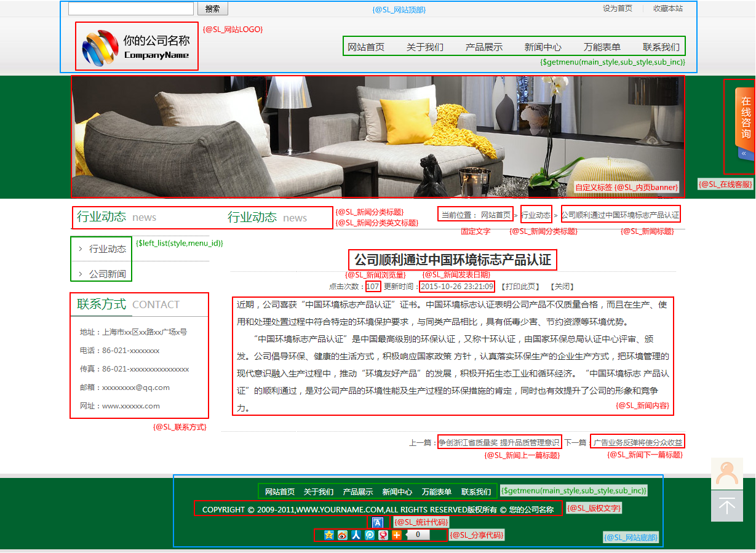The width and height of the screenshot is (756, 553).
Task: Expand 行业动态 in left sidebar list
Action: [x=107, y=249]
